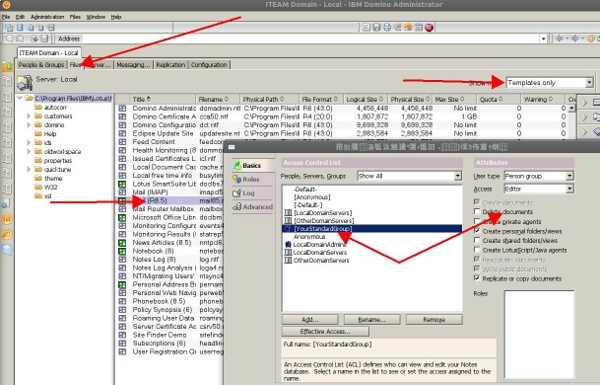Expand the domino folder in tree

[29, 125]
